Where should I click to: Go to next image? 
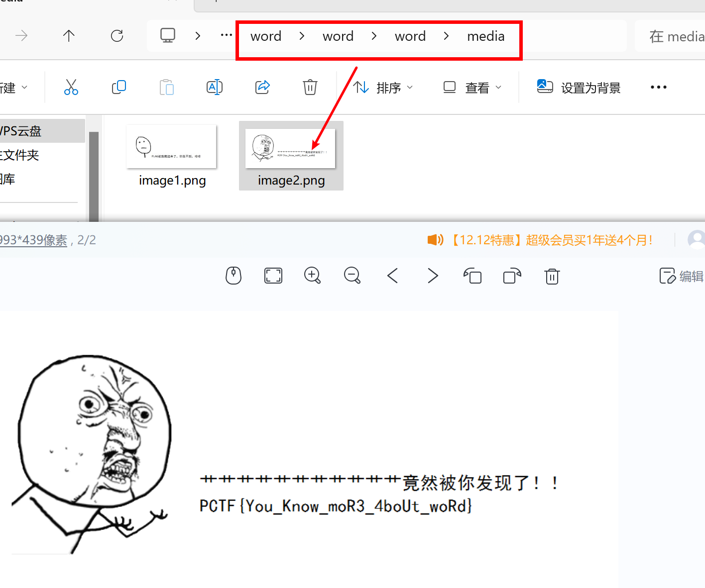tap(433, 275)
